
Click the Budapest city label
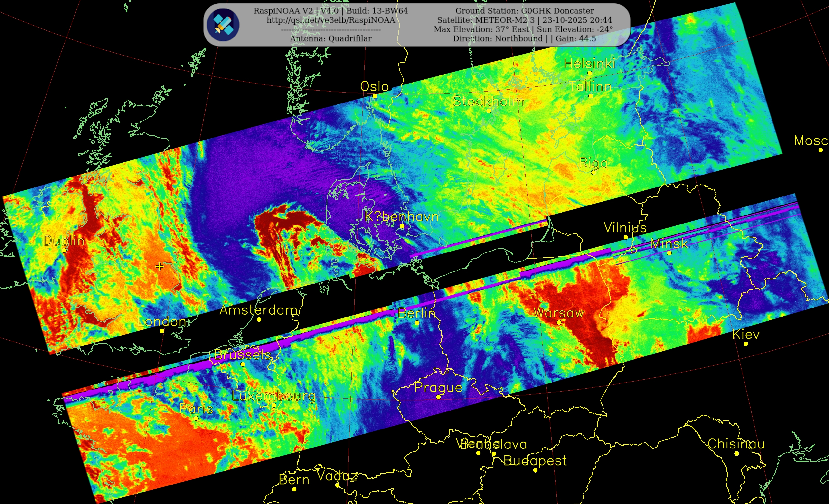click(535, 460)
